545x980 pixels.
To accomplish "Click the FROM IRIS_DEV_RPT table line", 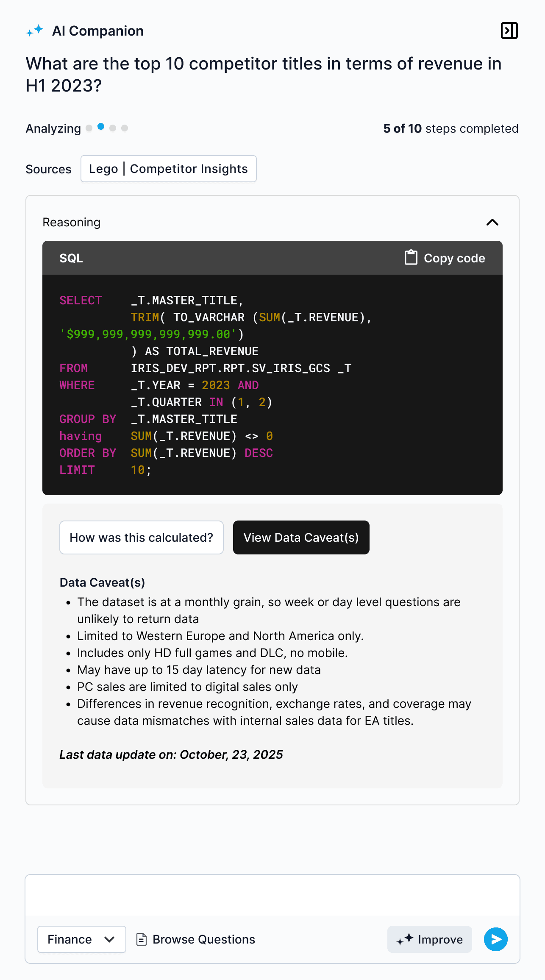I will pyautogui.click(x=206, y=368).
